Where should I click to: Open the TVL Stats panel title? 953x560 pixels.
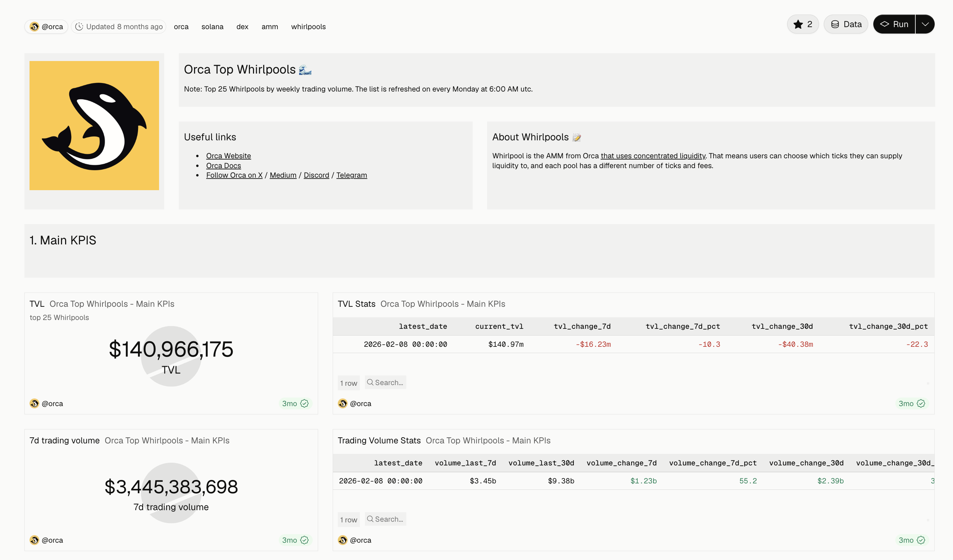pyautogui.click(x=356, y=304)
